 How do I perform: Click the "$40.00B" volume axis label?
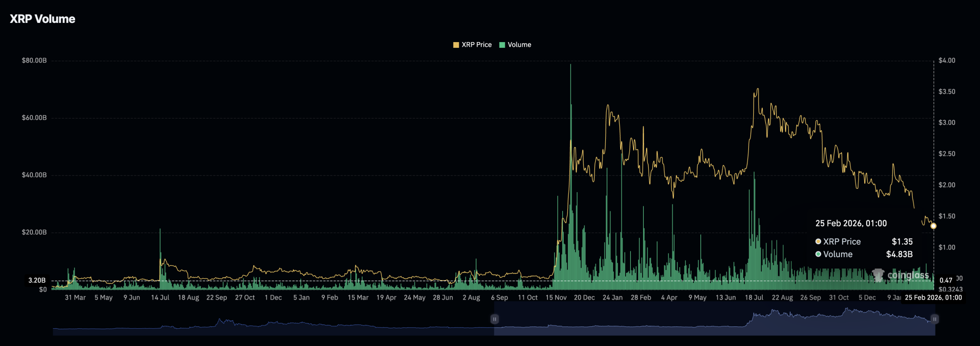[34, 175]
